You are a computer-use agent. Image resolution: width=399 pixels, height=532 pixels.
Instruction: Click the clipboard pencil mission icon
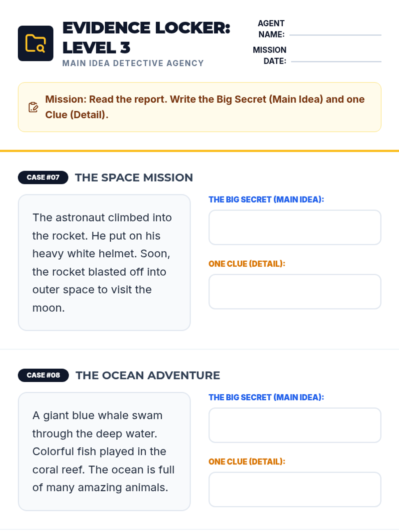[33, 107]
